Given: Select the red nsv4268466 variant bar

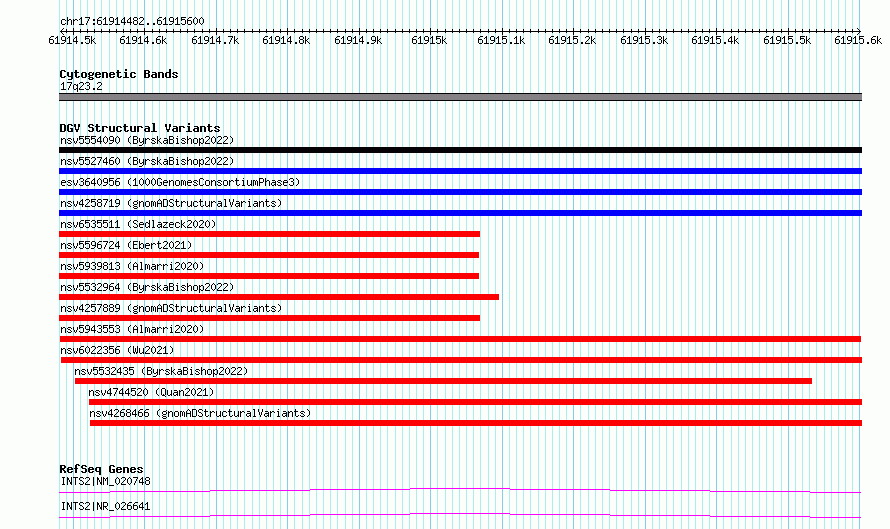Looking at the screenshot, I should (476, 423).
